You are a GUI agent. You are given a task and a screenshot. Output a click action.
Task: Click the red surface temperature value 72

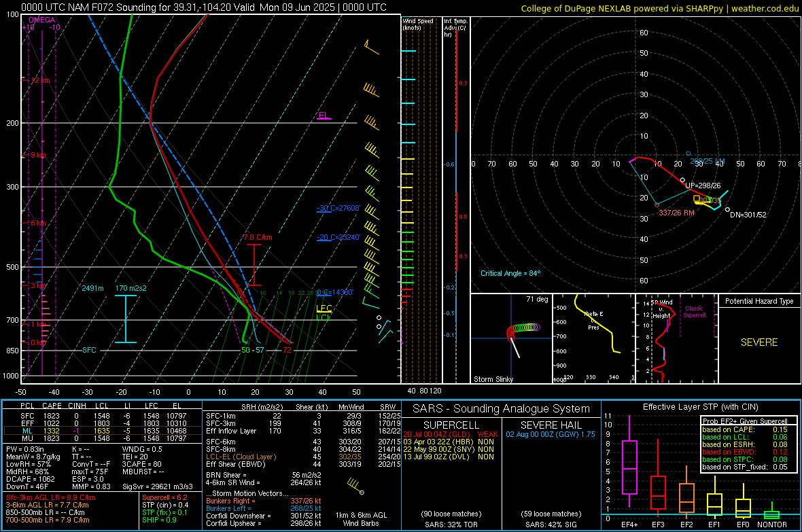[x=287, y=350]
